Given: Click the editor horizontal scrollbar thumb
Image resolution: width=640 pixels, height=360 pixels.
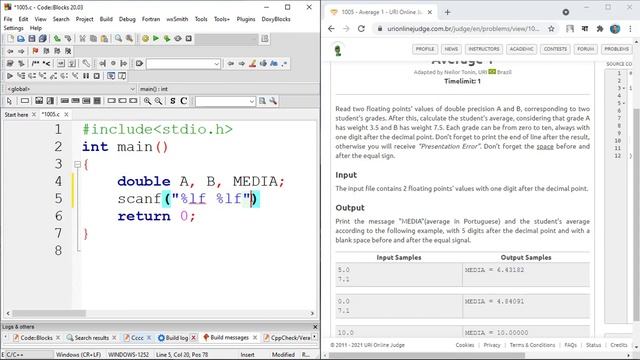Looking at the screenshot, I should click(x=49, y=313).
